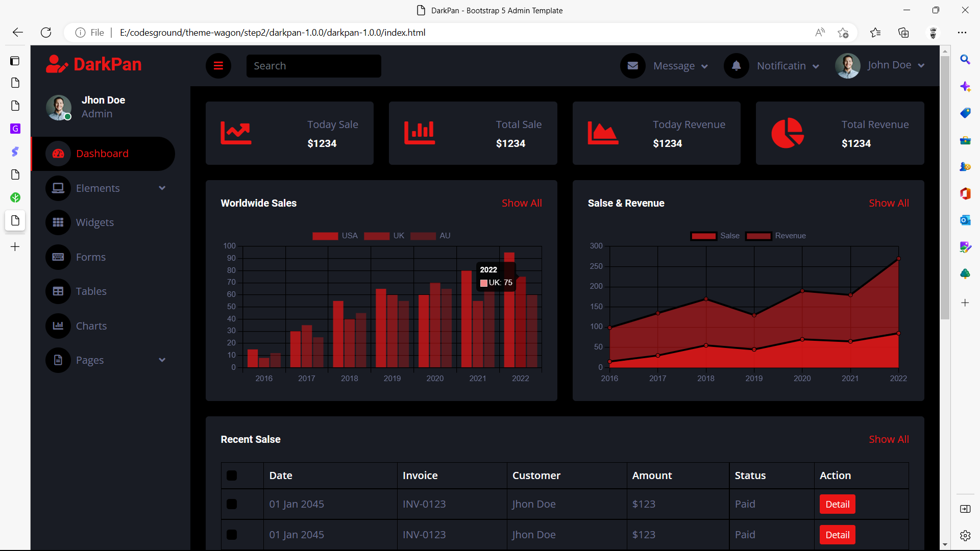Open a new vertical tab
The height and width of the screenshot is (551, 980).
(x=15, y=247)
